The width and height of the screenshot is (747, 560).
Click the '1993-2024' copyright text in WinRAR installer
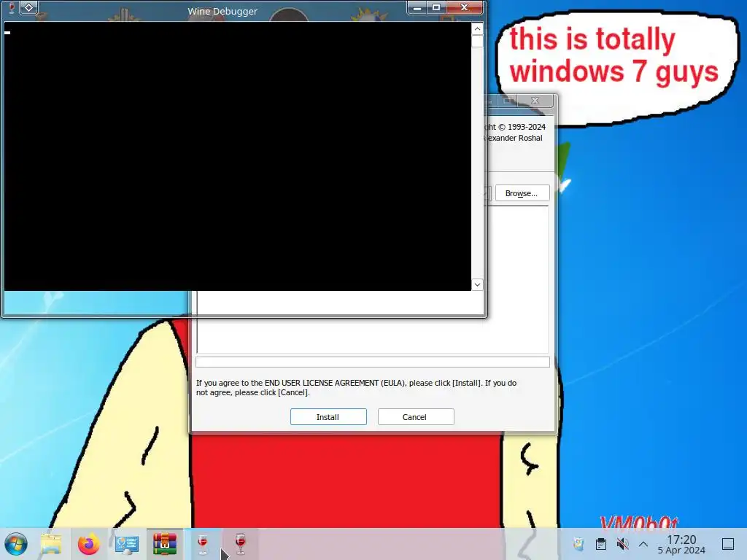coord(527,127)
